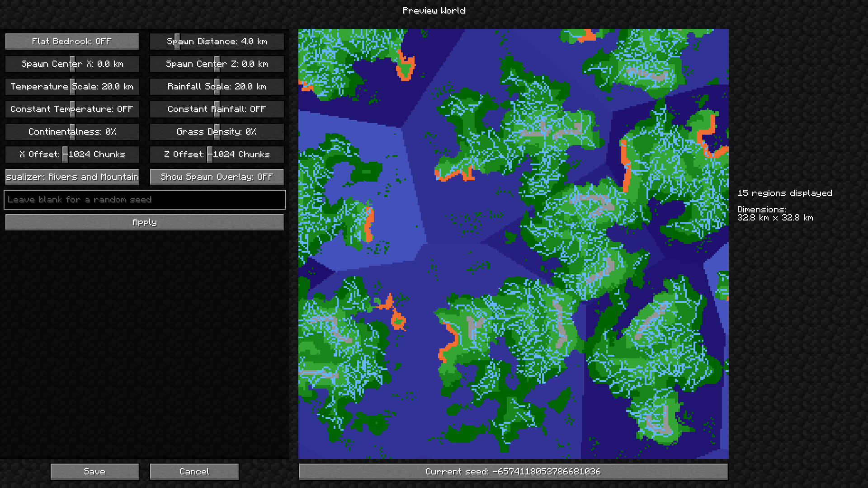Move the Z Offset slider
Image resolution: width=868 pixels, height=488 pixels.
[216, 154]
